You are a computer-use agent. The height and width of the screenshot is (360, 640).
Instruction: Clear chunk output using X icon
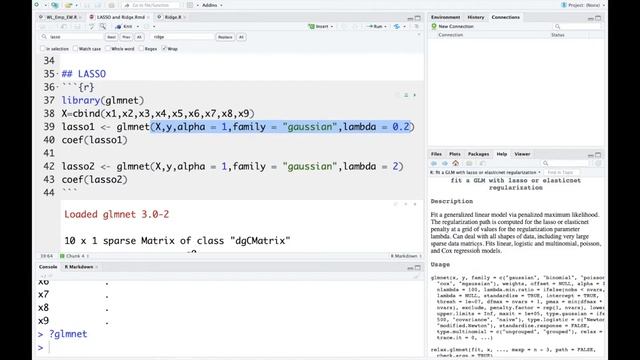click(415, 204)
